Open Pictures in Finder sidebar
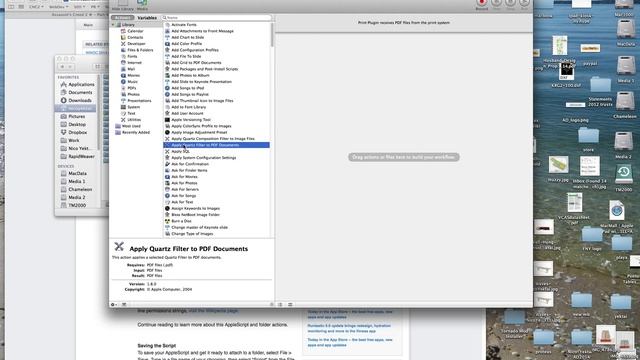This screenshot has width=640, height=360. click(x=76, y=116)
